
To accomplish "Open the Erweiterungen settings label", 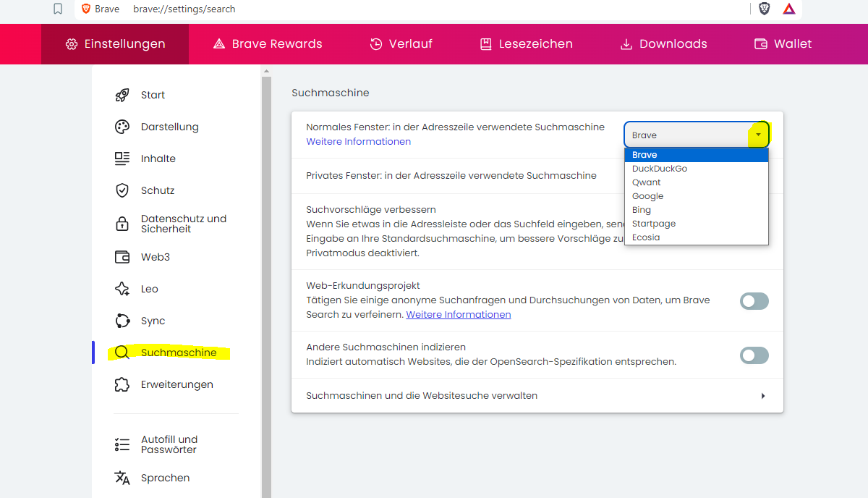I will [177, 384].
